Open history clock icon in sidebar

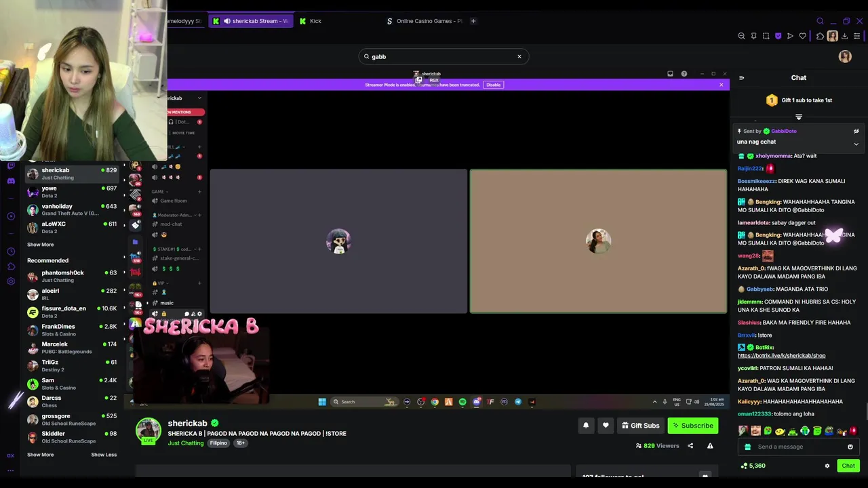[x=11, y=251]
